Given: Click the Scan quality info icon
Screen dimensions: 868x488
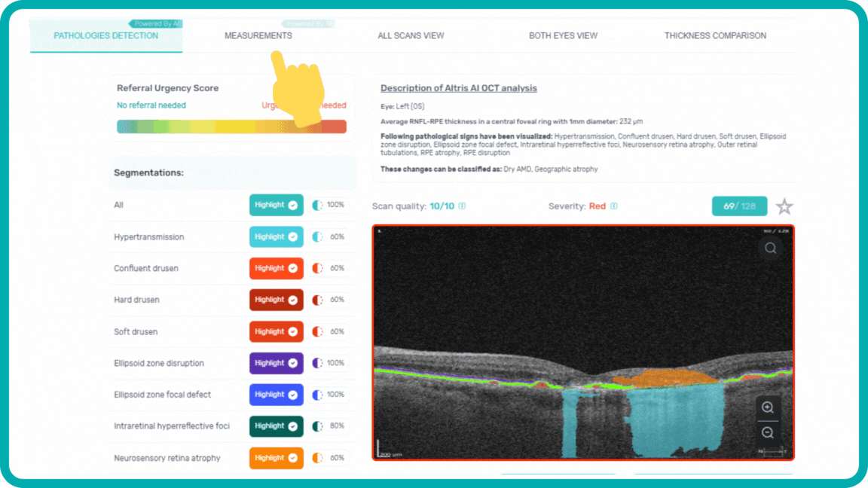Looking at the screenshot, I should tap(462, 206).
